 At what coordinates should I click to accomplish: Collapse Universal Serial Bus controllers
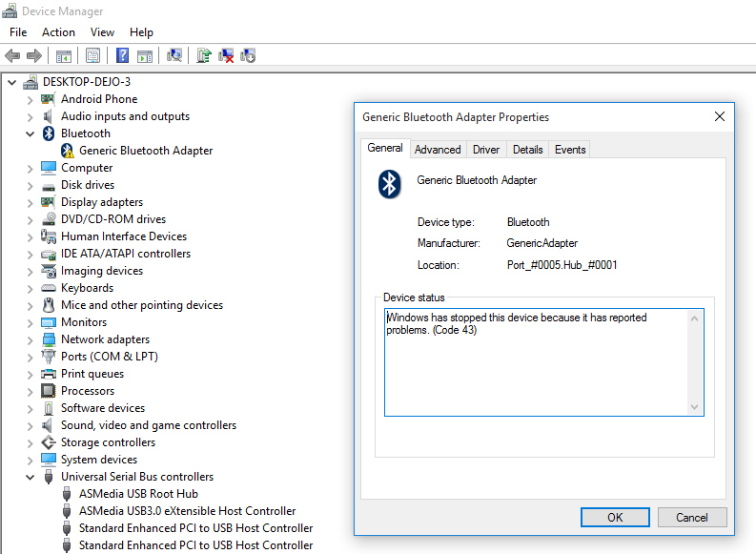click(x=30, y=478)
